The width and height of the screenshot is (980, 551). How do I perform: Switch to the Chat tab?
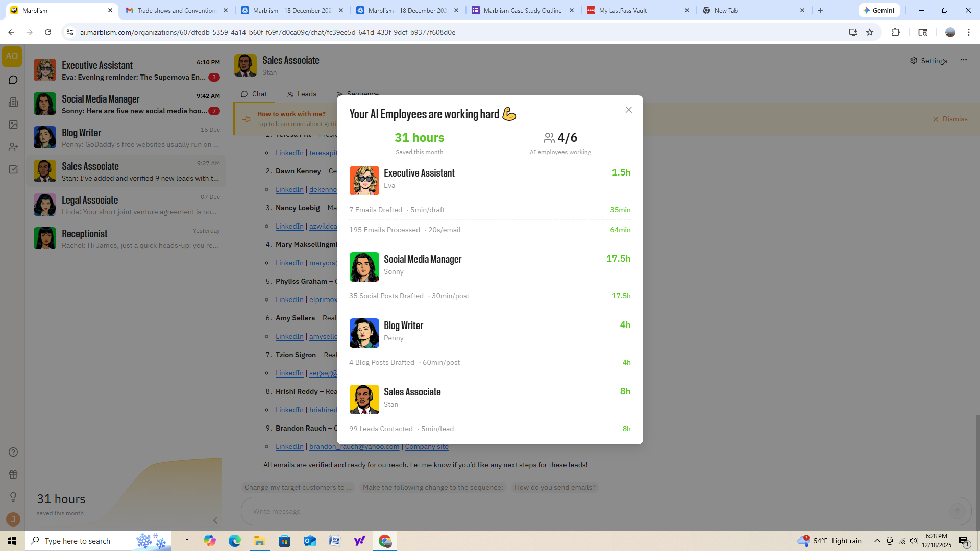point(254,94)
